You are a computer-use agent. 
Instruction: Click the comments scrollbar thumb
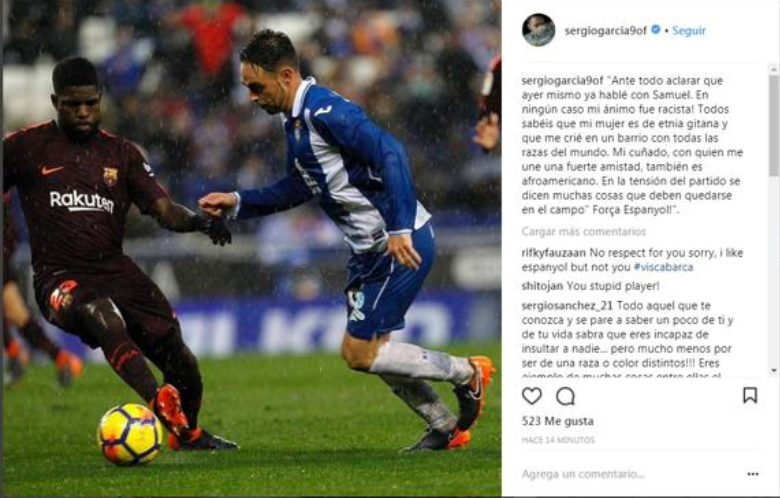pyautogui.click(x=774, y=125)
